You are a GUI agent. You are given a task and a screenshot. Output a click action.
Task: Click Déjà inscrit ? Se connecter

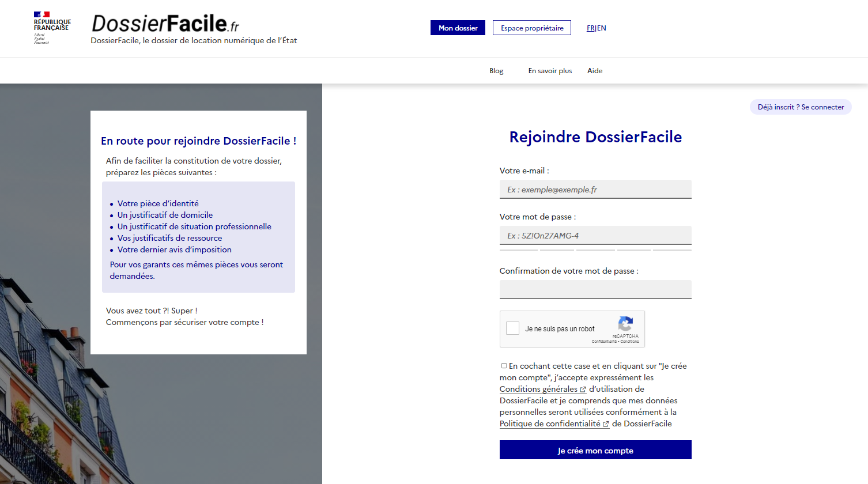point(801,107)
